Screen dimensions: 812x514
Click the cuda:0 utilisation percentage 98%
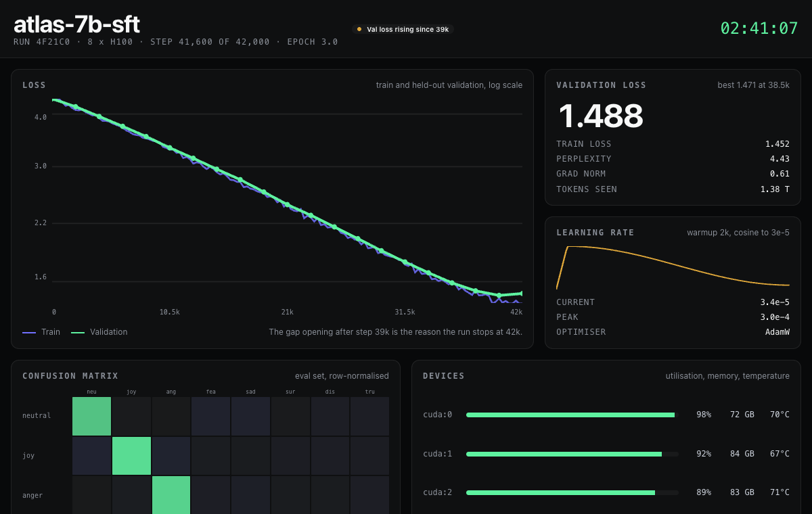pyautogui.click(x=704, y=415)
